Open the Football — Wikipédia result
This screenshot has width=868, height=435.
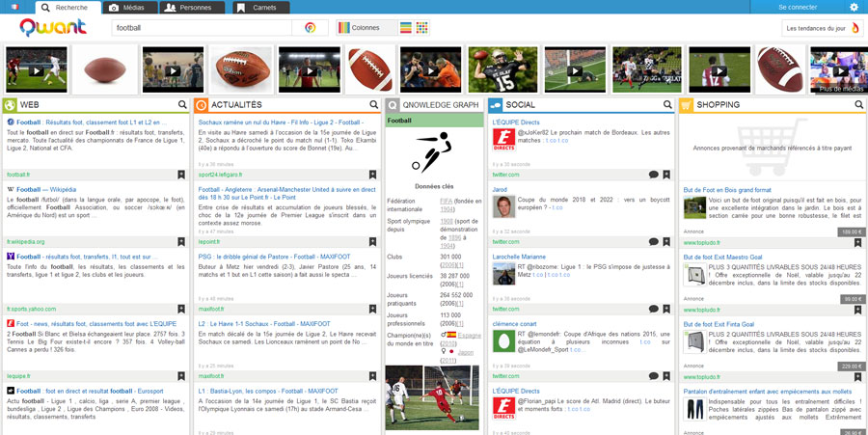click(46, 189)
